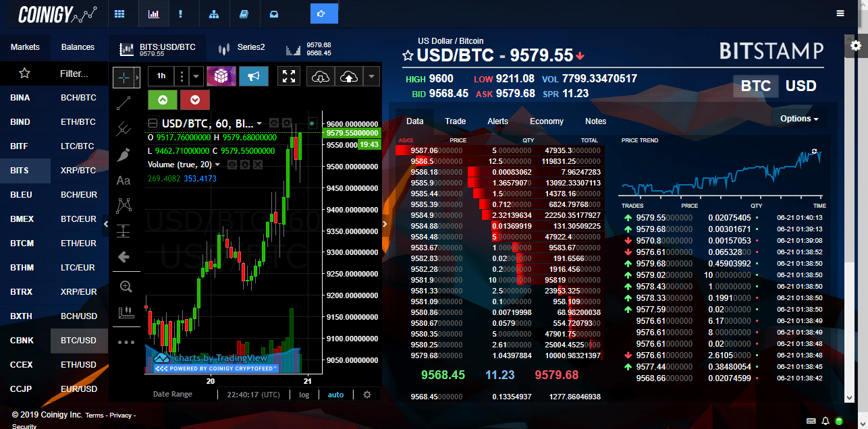Image resolution: width=868 pixels, height=429 pixels.
Task: Toggle auto scale on the chart
Action: point(335,395)
